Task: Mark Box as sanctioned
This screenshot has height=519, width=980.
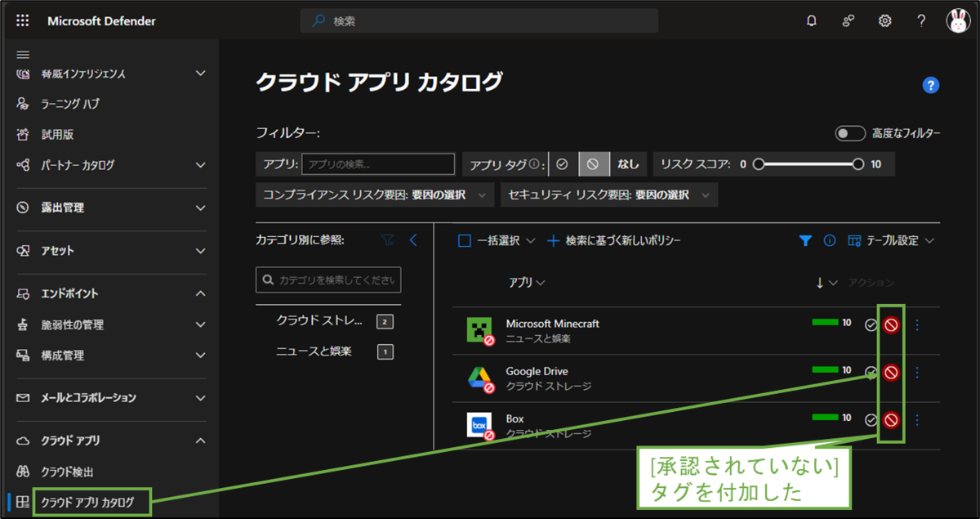Action: coord(871,420)
